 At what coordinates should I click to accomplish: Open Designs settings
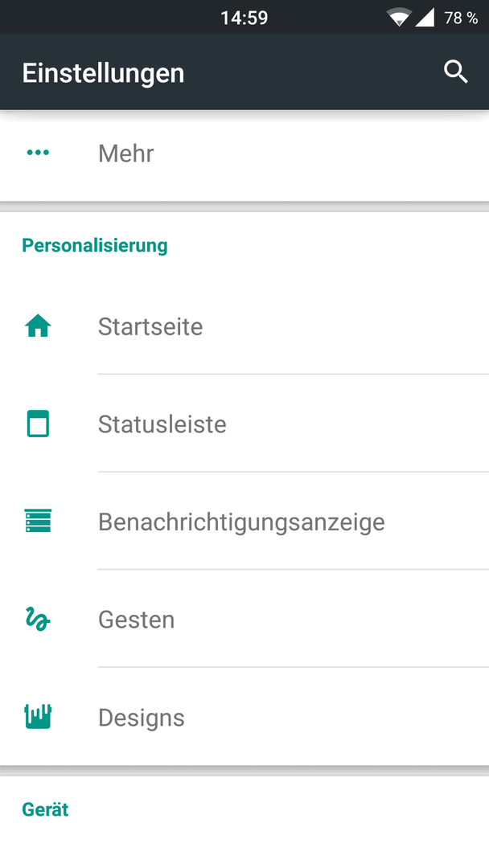point(244,716)
